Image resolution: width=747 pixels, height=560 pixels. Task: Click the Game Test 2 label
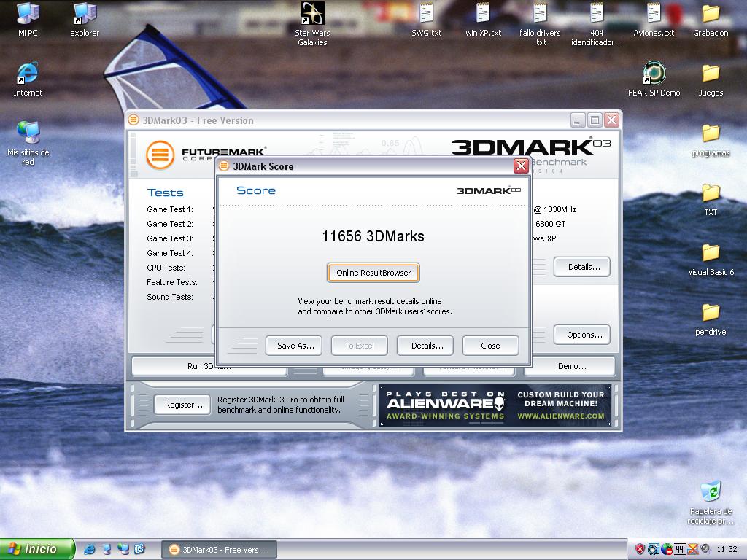(170, 224)
